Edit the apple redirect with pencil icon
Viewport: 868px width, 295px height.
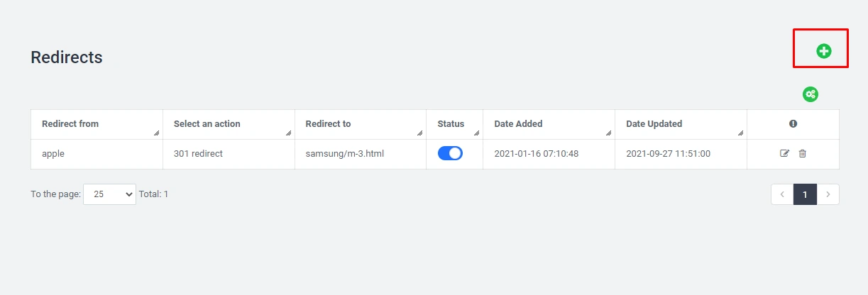click(x=784, y=153)
